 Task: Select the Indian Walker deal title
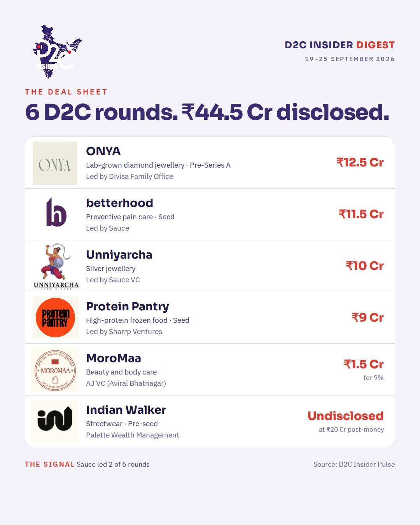pos(126,410)
